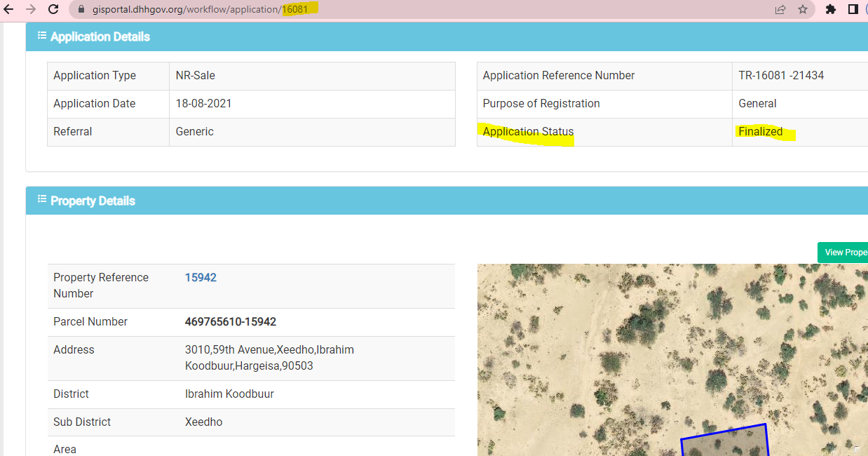Select the Sub District label
The image size is (868, 456).
pos(82,422)
